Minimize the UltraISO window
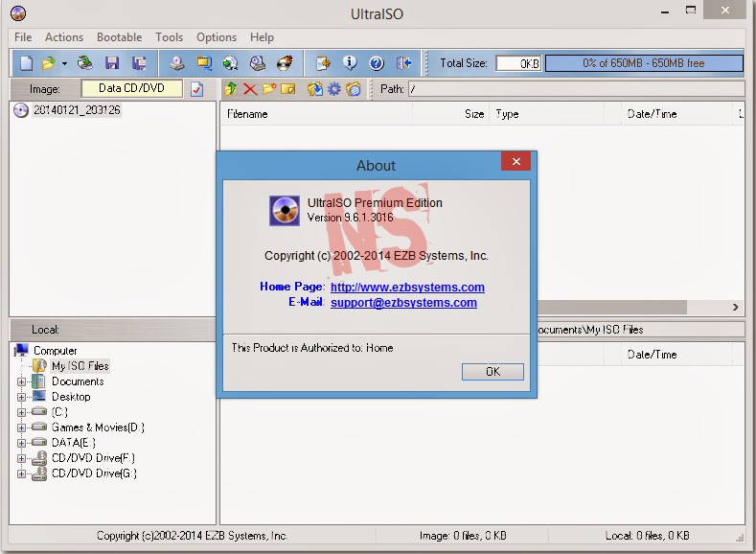Screen dimensions: 756x554 (665, 12)
